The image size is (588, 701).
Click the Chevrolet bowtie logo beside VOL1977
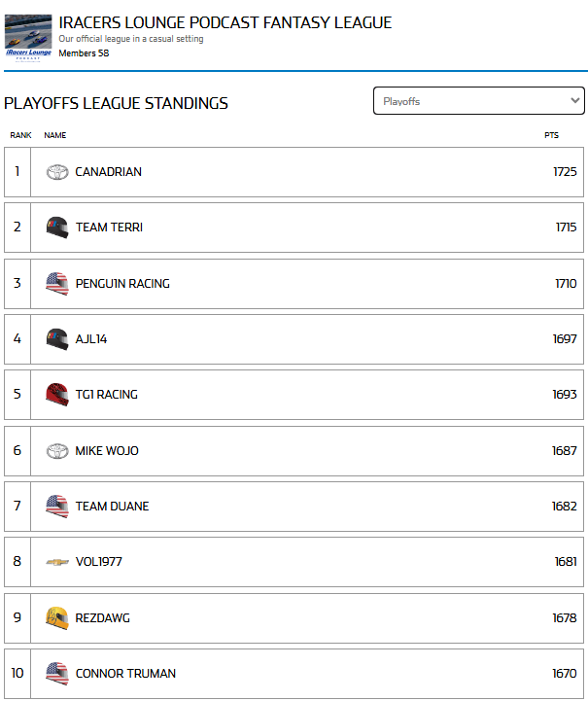pyautogui.click(x=57, y=562)
